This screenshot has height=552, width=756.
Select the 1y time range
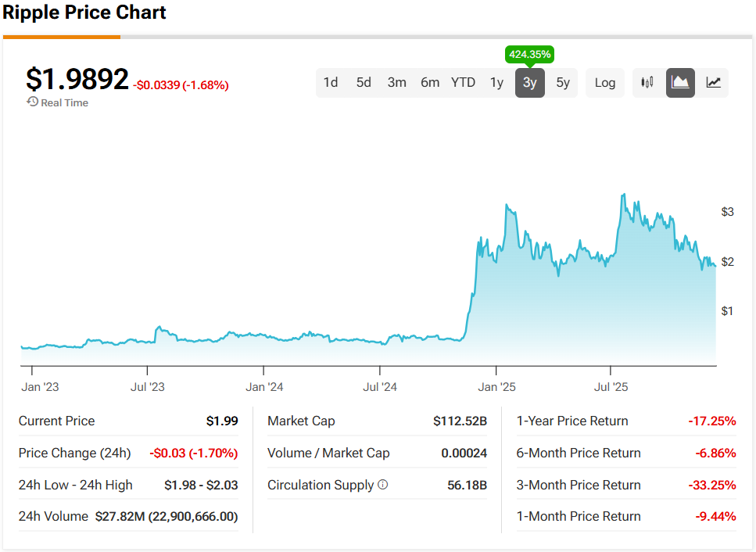tap(496, 83)
